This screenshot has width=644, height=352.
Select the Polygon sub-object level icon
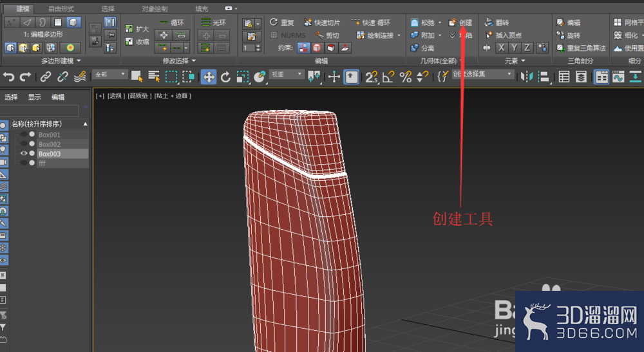point(58,22)
